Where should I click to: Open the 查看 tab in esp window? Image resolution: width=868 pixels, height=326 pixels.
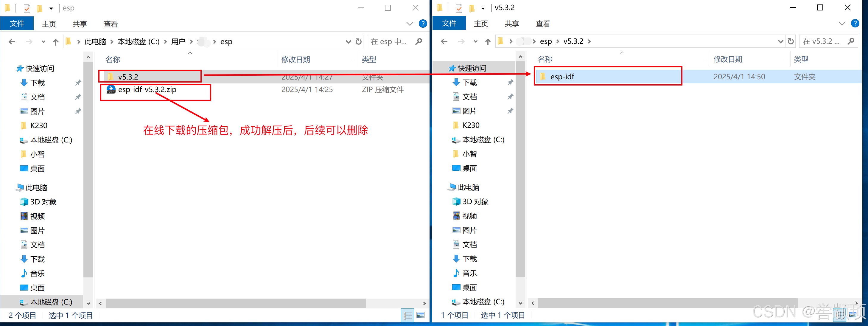coord(111,24)
